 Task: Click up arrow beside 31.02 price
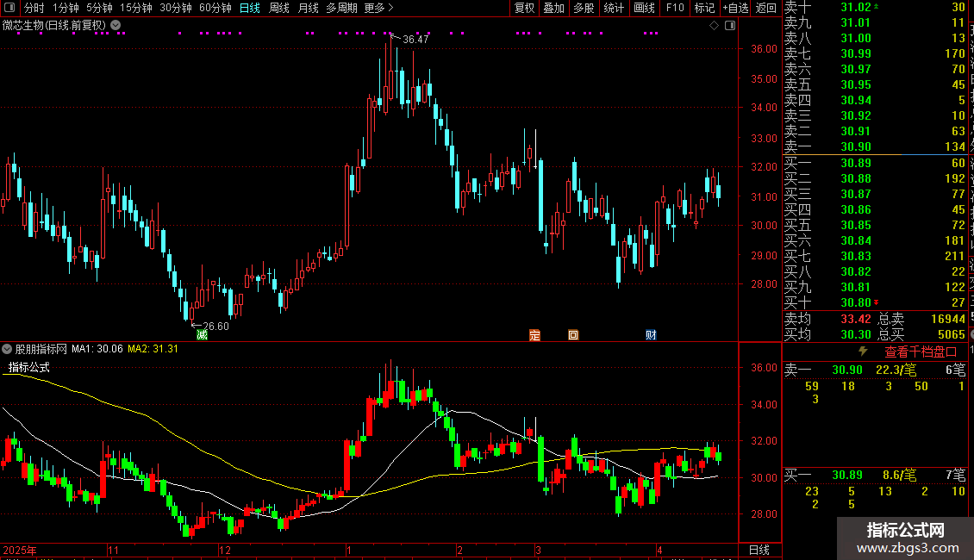(876, 7)
